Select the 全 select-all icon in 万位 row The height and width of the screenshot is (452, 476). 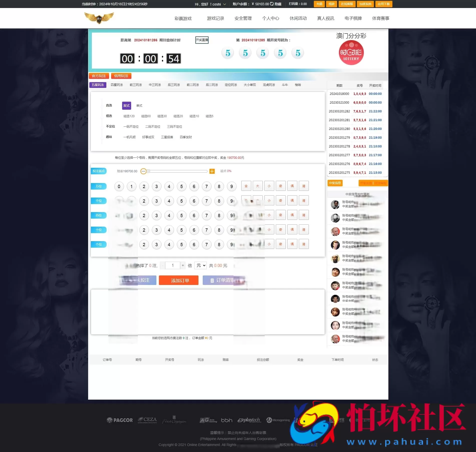[246, 186]
